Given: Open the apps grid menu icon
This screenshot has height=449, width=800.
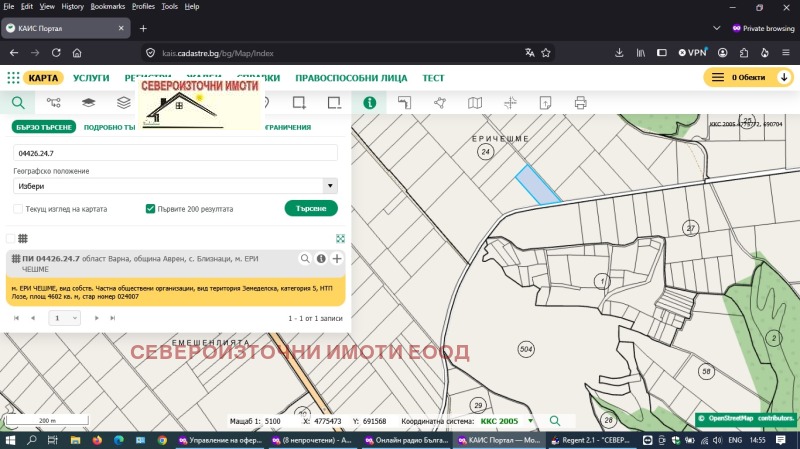Looking at the screenshot, I should click(x=13, y=78).
